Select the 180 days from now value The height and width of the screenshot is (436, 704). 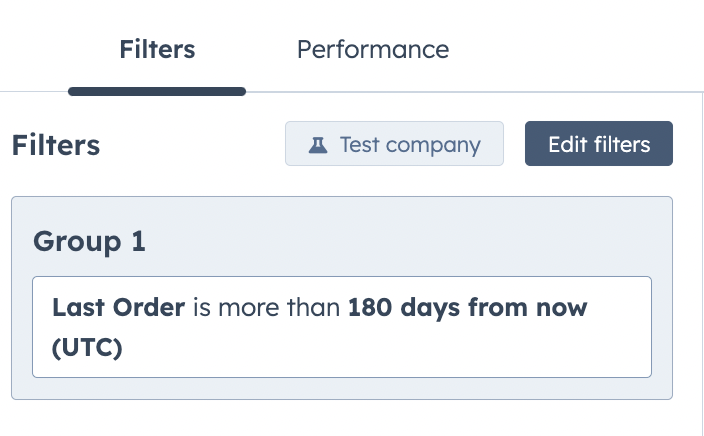click(x=467, y=308)
